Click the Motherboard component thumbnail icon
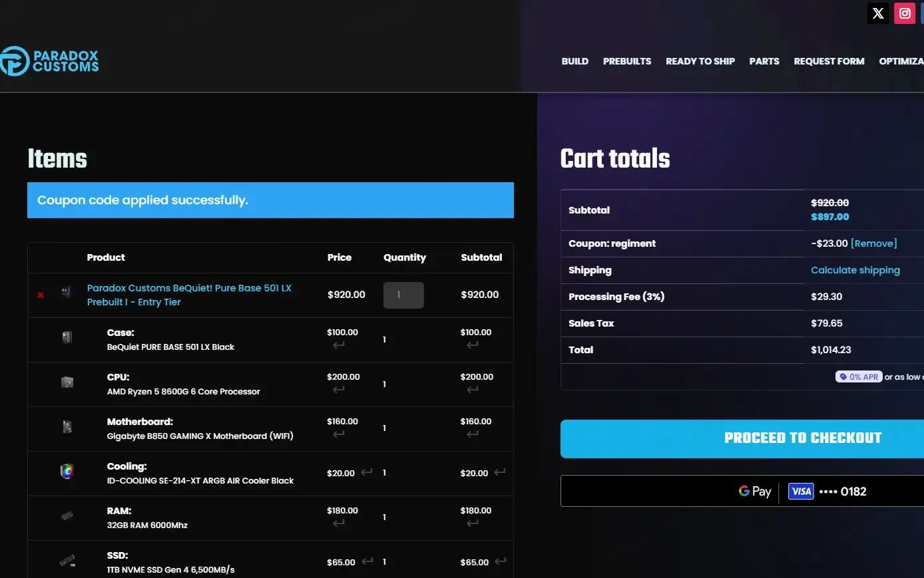Image resolution: width=924 pixels, height=578 pixels. pos(67,427)
